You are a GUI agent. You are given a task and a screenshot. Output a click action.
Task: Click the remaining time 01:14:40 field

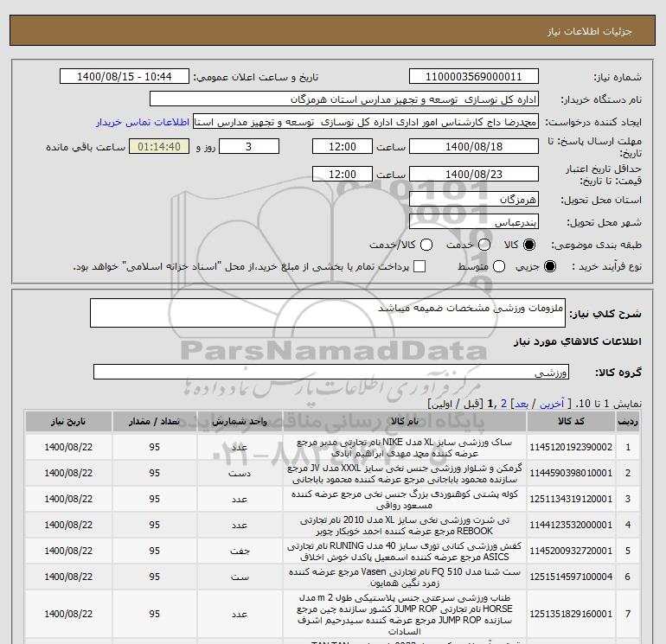coord(159,147)
